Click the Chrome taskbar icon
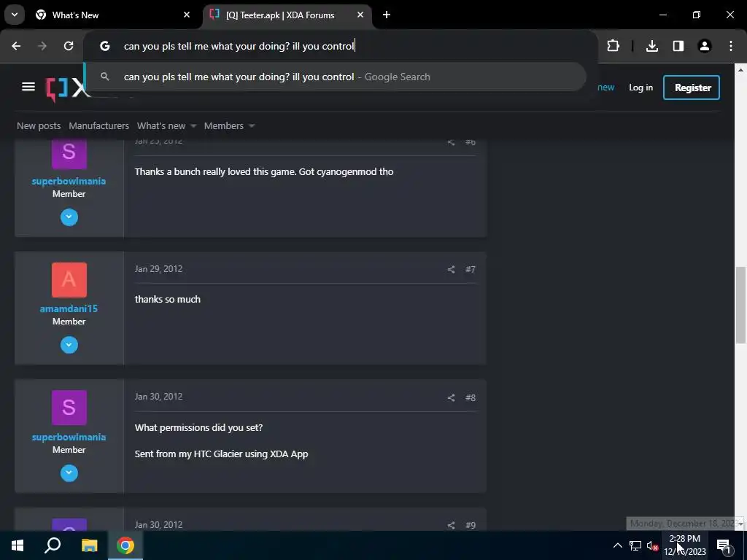This screenshot has width=747, height=560. point(125,545)
